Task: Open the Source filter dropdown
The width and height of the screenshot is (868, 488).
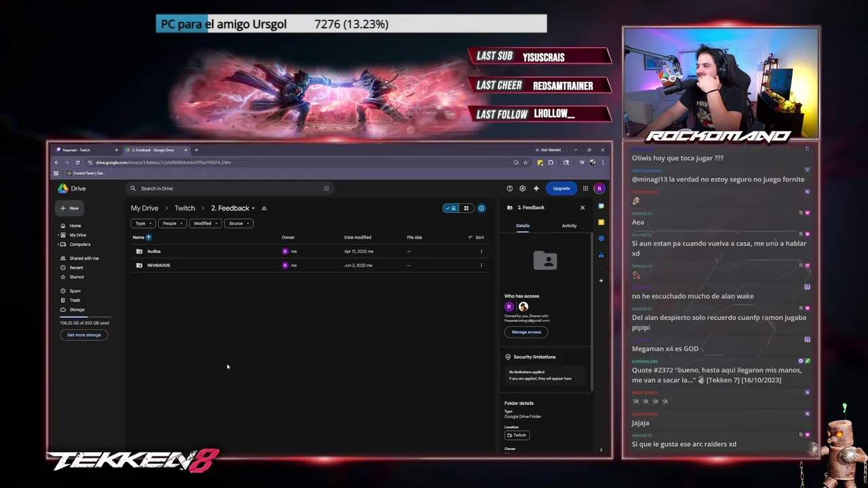Action: [x=239, y=224]
